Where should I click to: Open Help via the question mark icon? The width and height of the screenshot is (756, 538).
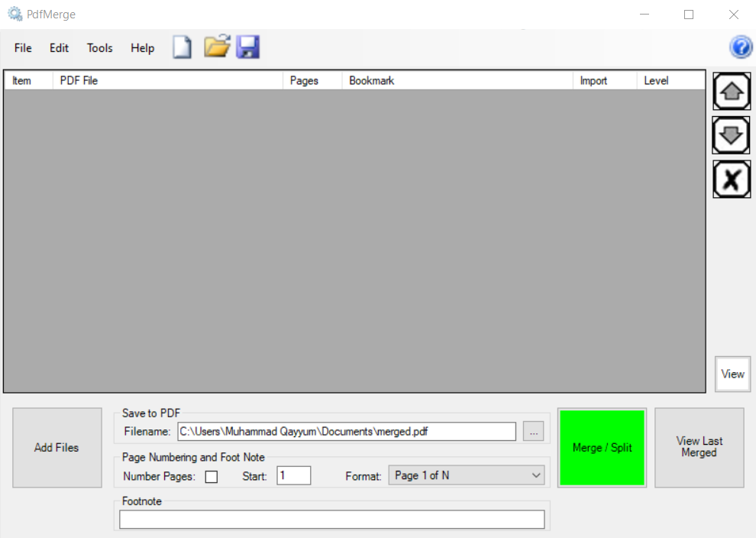[739, 47]
